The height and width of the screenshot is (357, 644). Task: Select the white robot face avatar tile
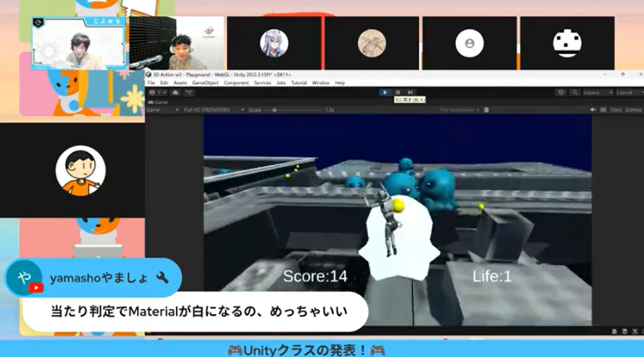(x=568, y=43)
